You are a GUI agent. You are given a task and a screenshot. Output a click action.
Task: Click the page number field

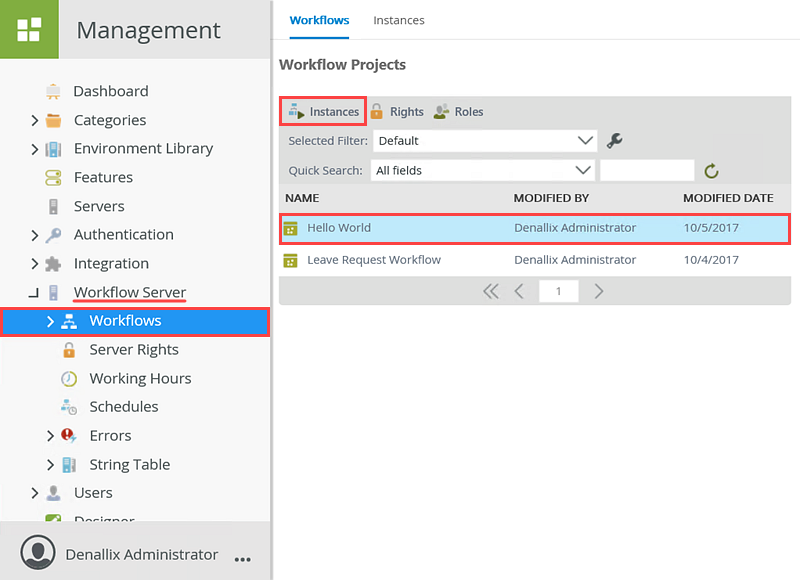coord(558,291)
